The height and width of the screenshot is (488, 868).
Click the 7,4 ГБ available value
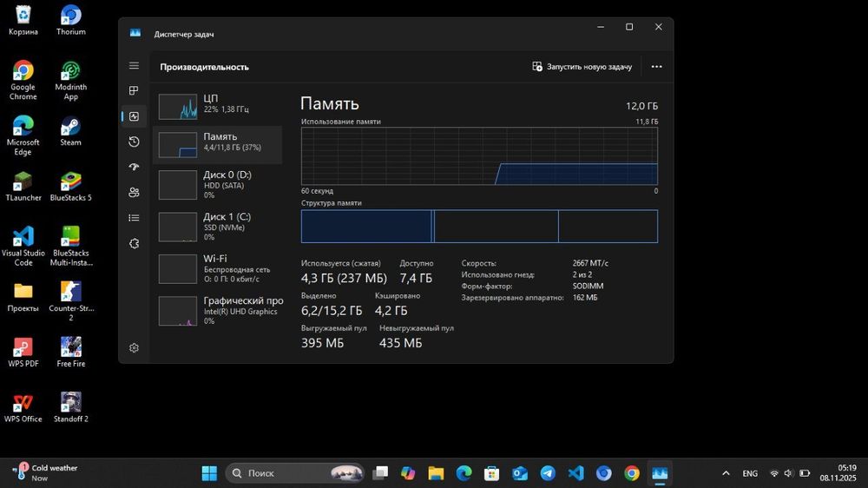coord(416,278)
